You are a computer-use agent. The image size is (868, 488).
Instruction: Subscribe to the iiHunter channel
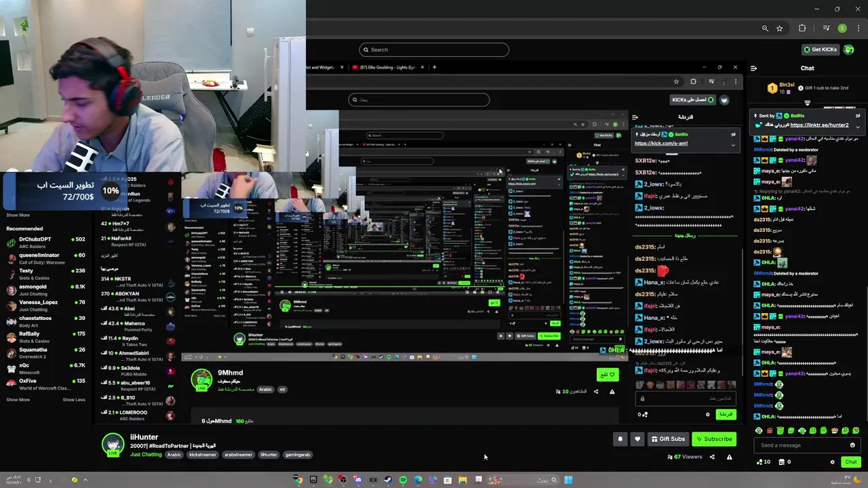pos(714,439)
